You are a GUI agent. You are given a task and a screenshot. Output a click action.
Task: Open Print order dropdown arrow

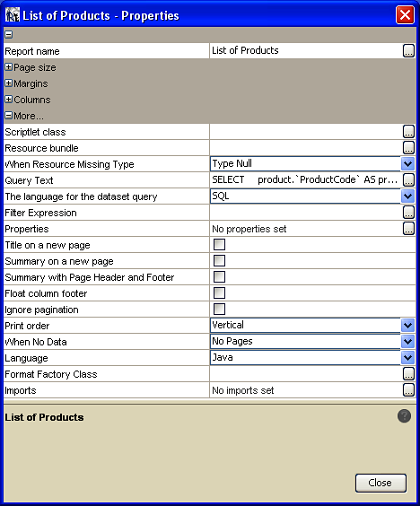(x=407, y=326)
